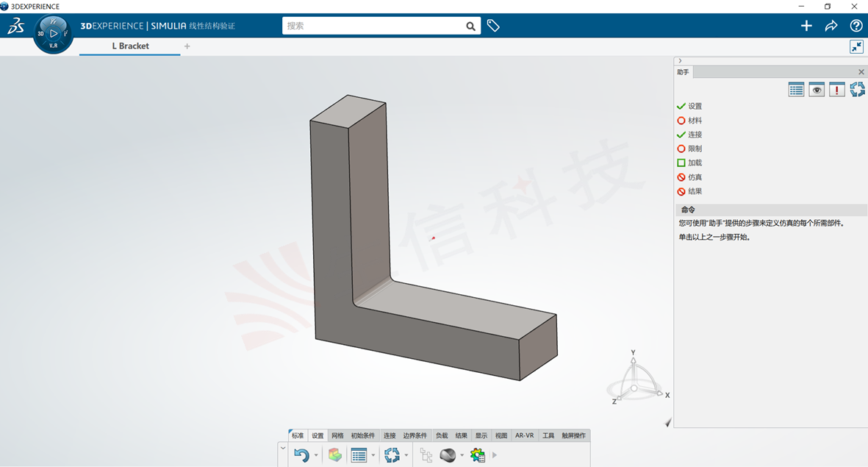Click the plus add-content icon in header

[806, 26]
